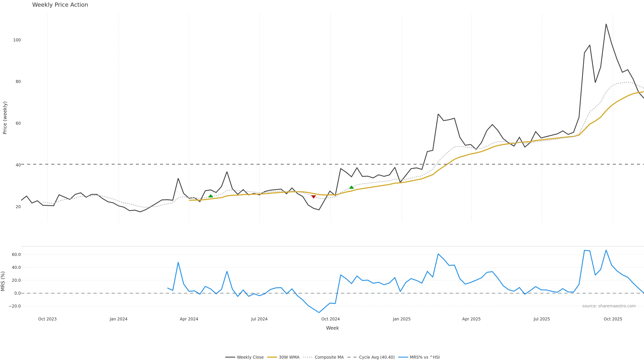Click the 100 price axis tick label
This screenshot has height=362, width=644.
(x=17, y=40)
